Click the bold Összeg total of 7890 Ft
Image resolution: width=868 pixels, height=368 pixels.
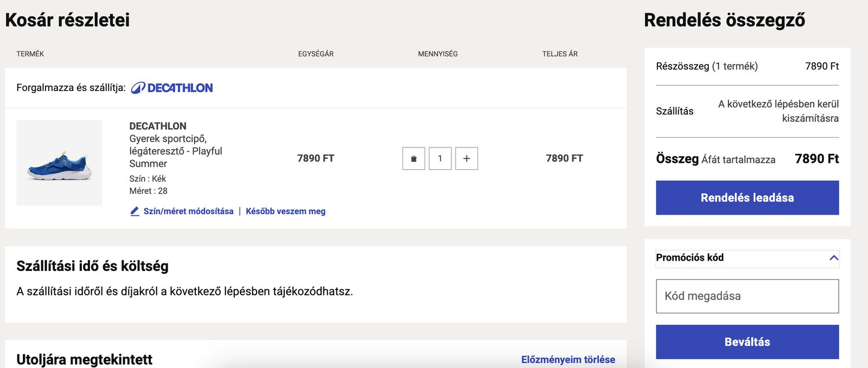tap(816, 159)
